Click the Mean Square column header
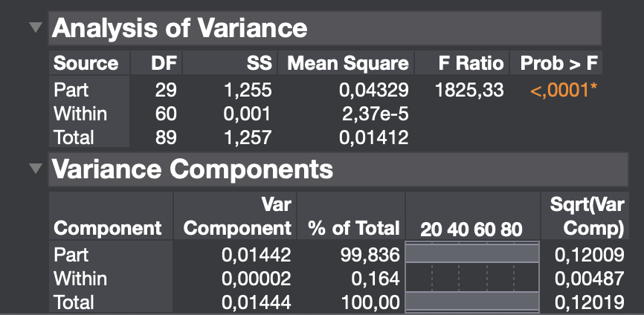 click(x=347, y=63)
